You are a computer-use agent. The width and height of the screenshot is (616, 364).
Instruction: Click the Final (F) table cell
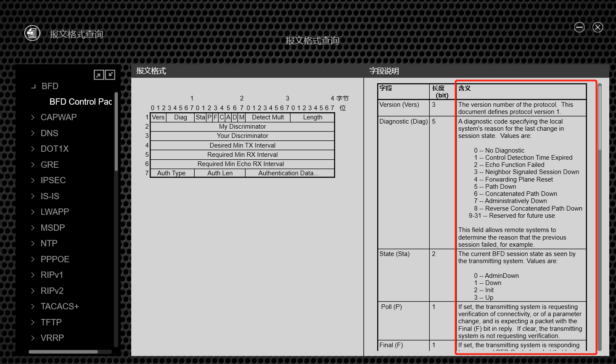(404, 345)
